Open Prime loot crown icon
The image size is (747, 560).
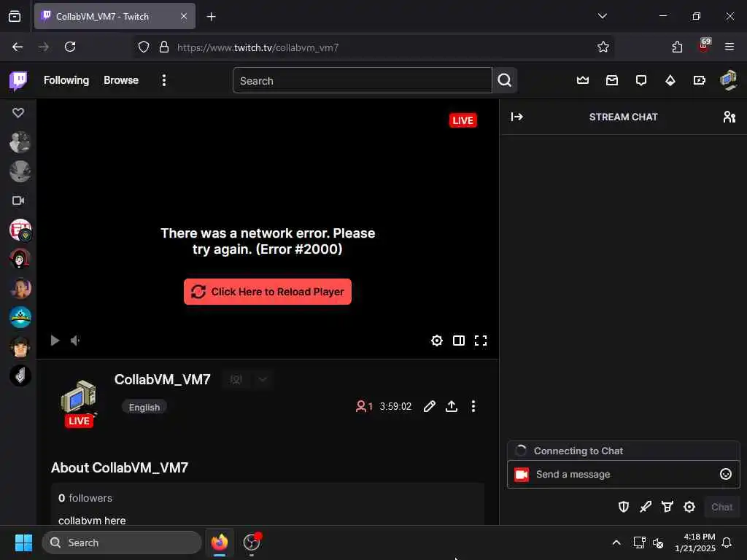pyautogui.click(x=583, y=80)
